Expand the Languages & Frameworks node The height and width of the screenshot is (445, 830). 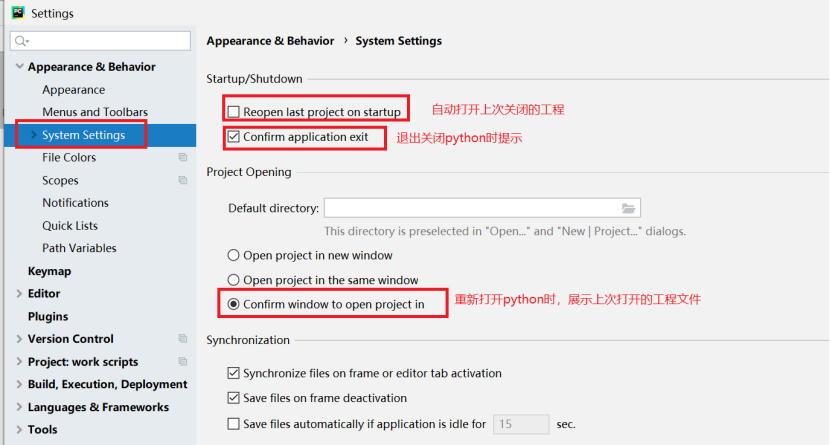(19, 407)
